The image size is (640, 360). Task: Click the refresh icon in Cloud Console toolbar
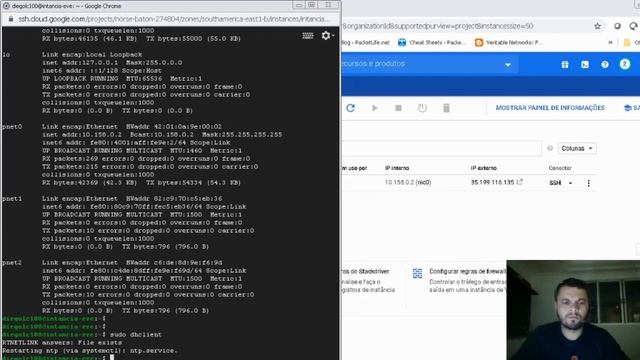[x=351, y=108]
